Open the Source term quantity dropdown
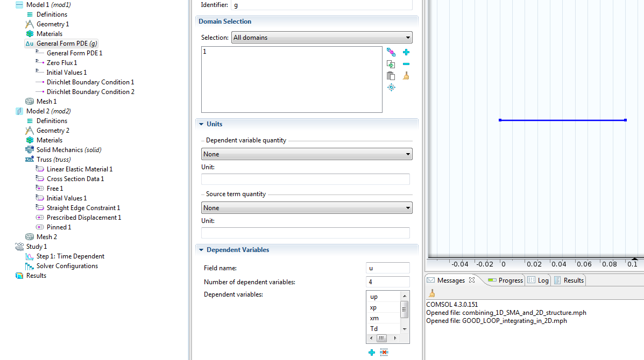644x360 pixels. [307, 208]
